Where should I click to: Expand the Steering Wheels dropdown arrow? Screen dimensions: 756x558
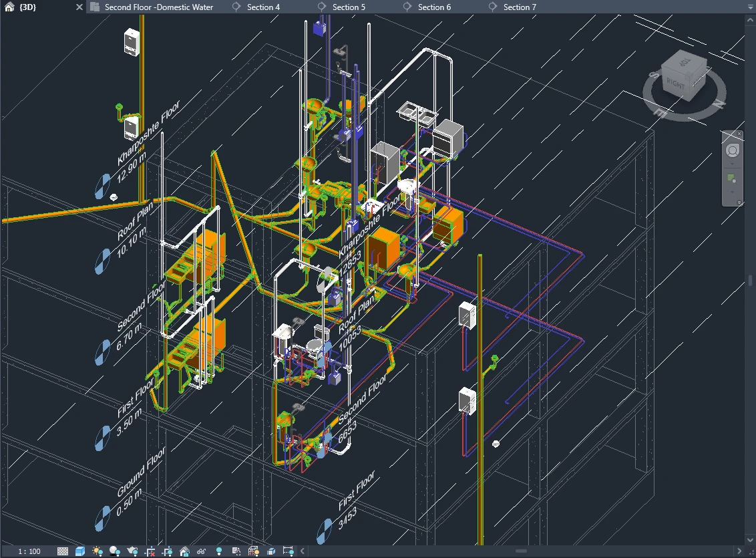coord(732,164)
